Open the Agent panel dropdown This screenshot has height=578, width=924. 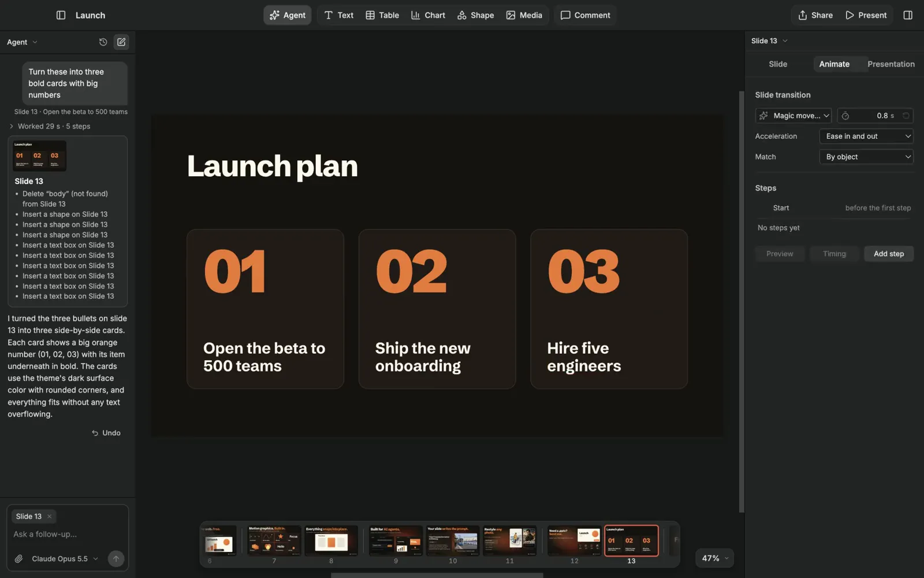pos(22,42)
